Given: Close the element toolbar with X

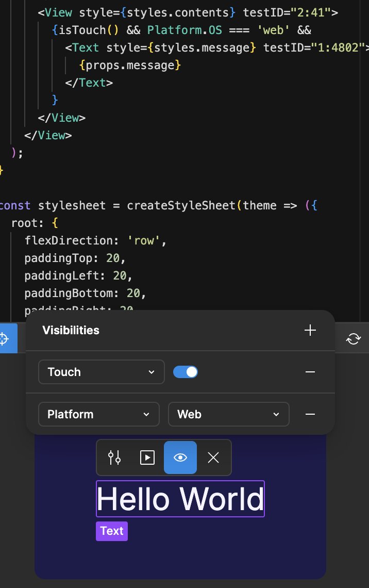Looking at the screenshot, I should point(213,458).
